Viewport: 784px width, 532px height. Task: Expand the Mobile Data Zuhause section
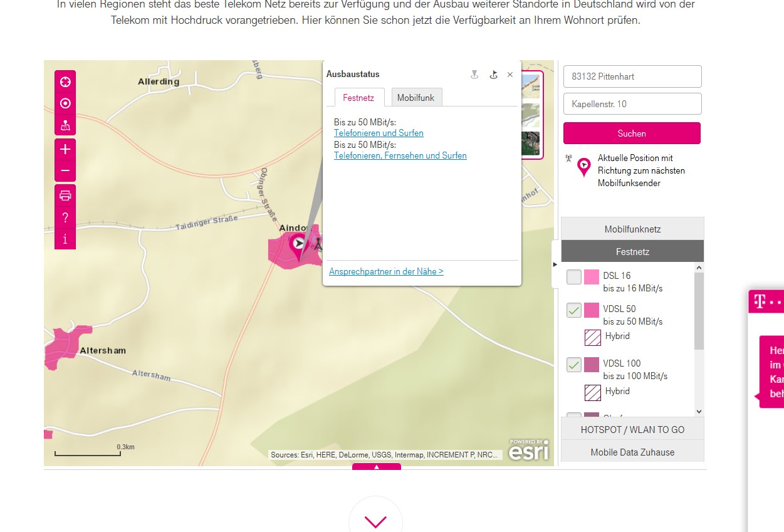[632, 452]
